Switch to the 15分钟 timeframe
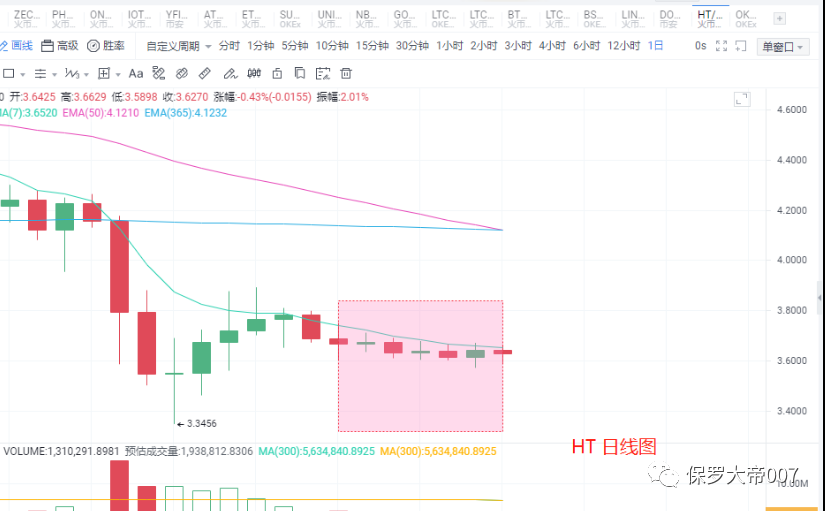Viewport: 825px width, 511px height. [372, 46]
